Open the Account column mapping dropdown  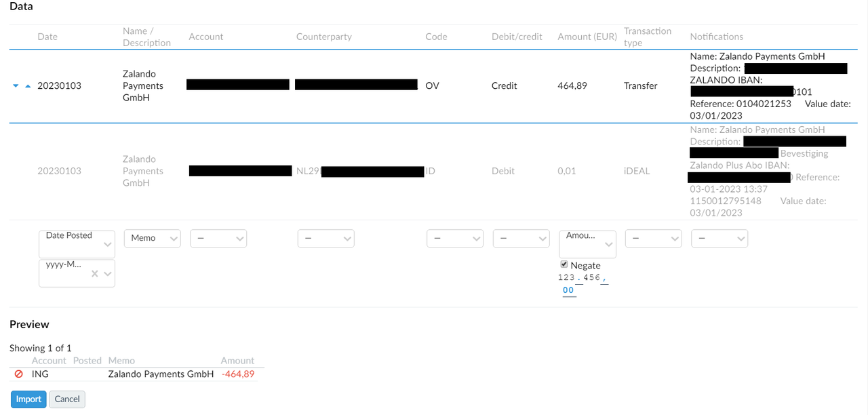pyautogui.click(x=218, y=238)
